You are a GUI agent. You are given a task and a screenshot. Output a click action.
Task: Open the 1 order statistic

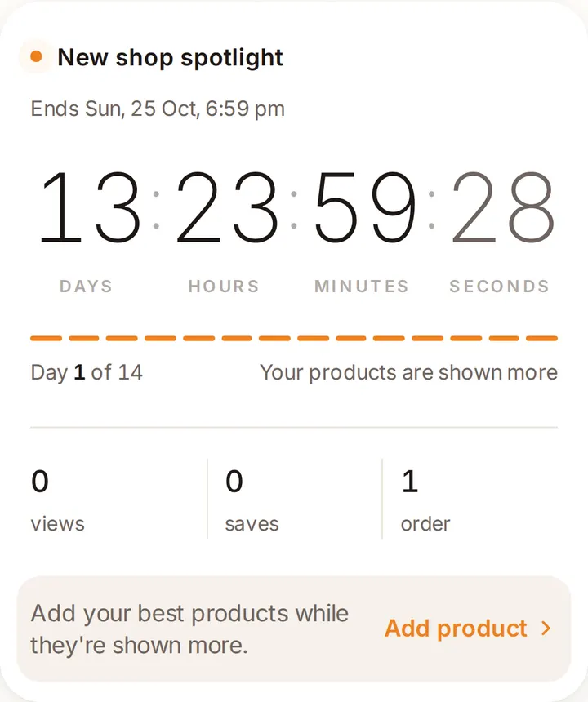(425, 500)
